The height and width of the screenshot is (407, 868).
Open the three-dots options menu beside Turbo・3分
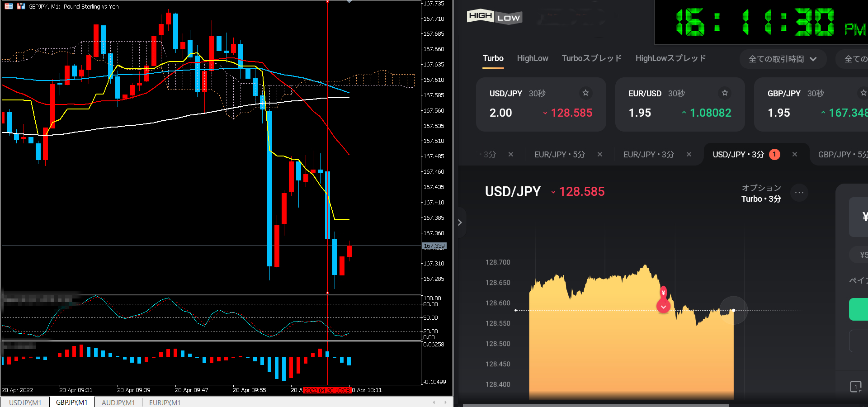[x=799, y=193]
